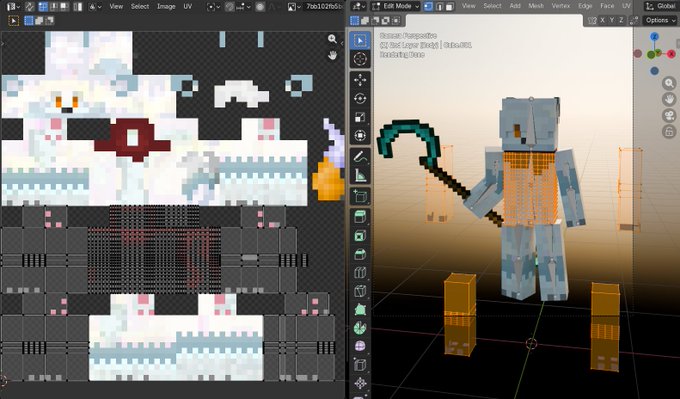
Task: Click the UV editor zoom magnifier icon
Action: 333,39
